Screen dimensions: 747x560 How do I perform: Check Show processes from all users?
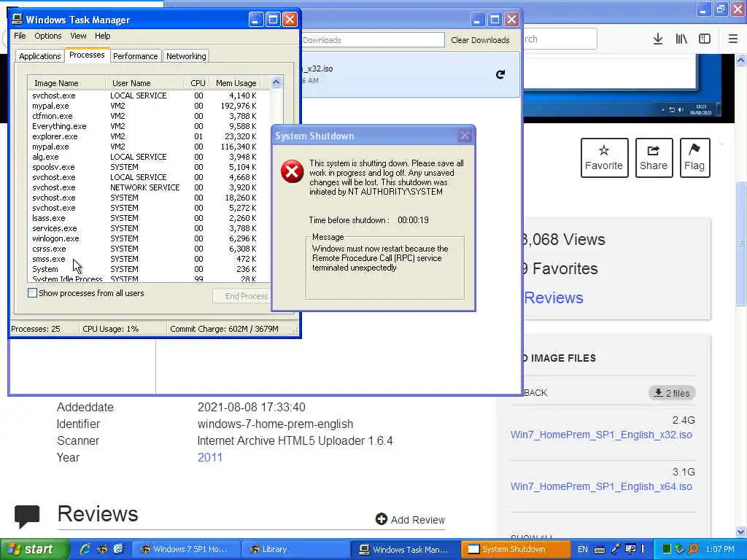click(32, 293)
